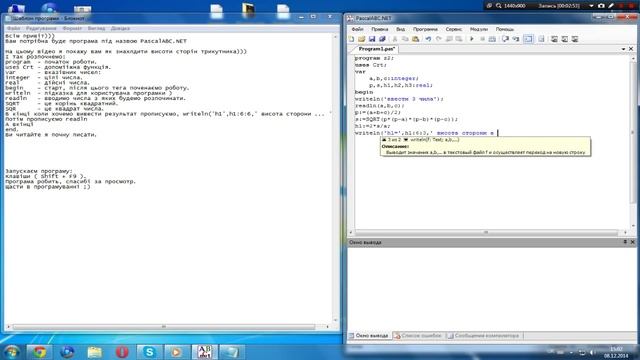This screenshot has height=360, width=640.
Task: Click Notepad's 'Запускаєм програму:' line
Action: [x=39, y=171]
